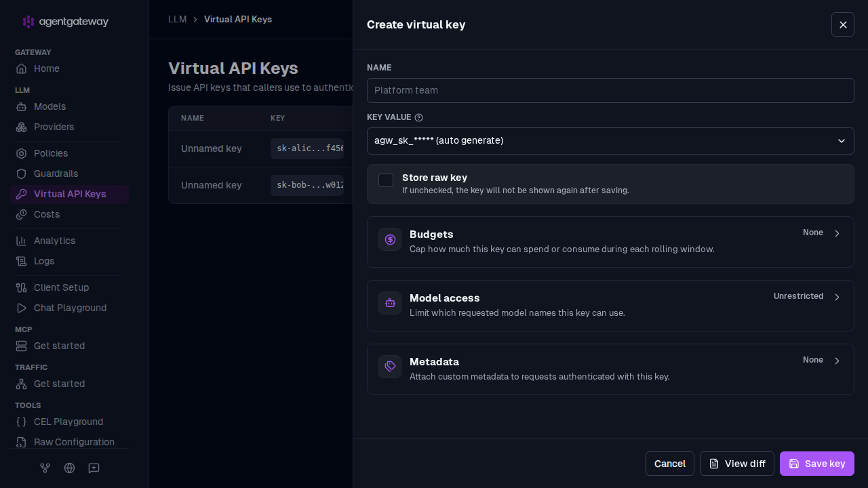The height and width of the screenshot is (488, 868).
Task: Click the Providers cubes icon
Action: [21, 127]
